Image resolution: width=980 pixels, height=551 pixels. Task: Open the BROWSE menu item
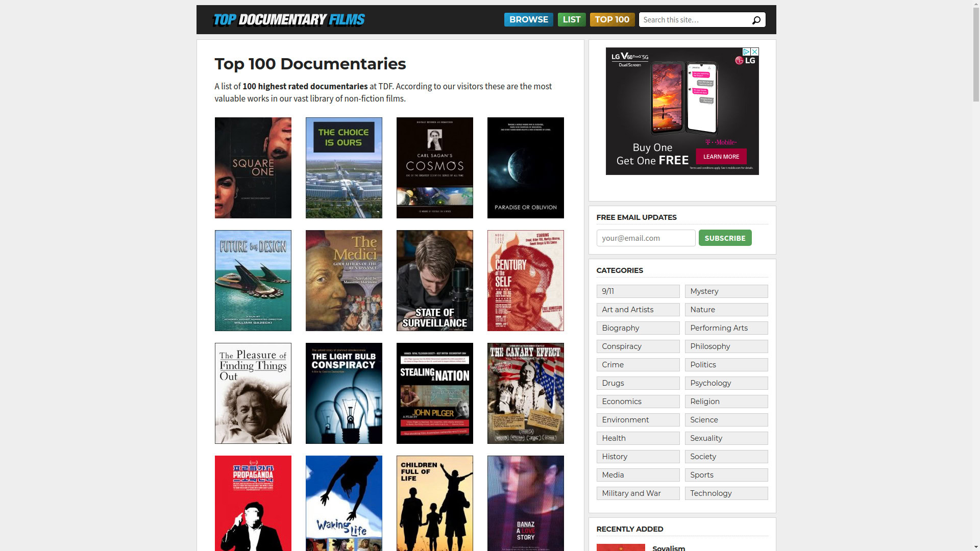pos(528,20)
